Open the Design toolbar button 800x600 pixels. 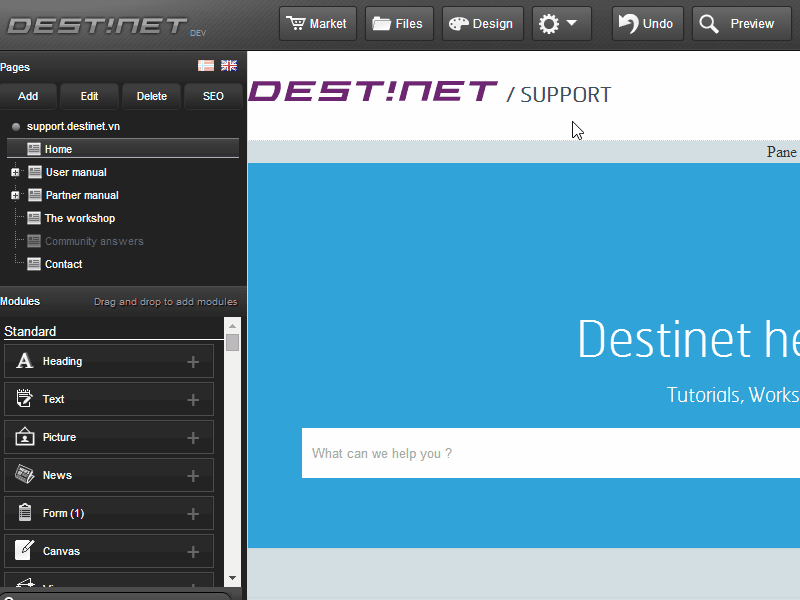[x=481, y=24]
